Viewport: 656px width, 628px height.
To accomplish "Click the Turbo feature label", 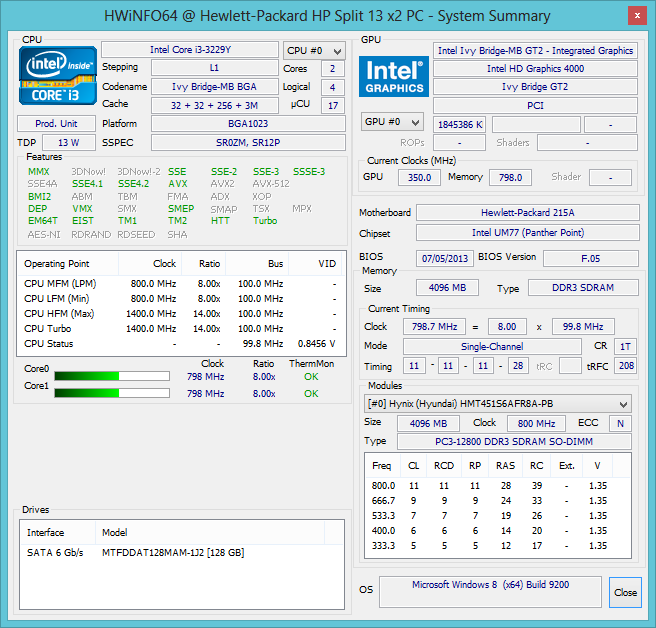I will pos(265,220).
